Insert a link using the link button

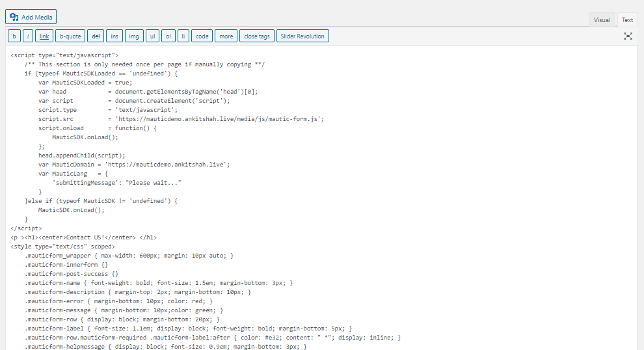click(x=44, y=36)
